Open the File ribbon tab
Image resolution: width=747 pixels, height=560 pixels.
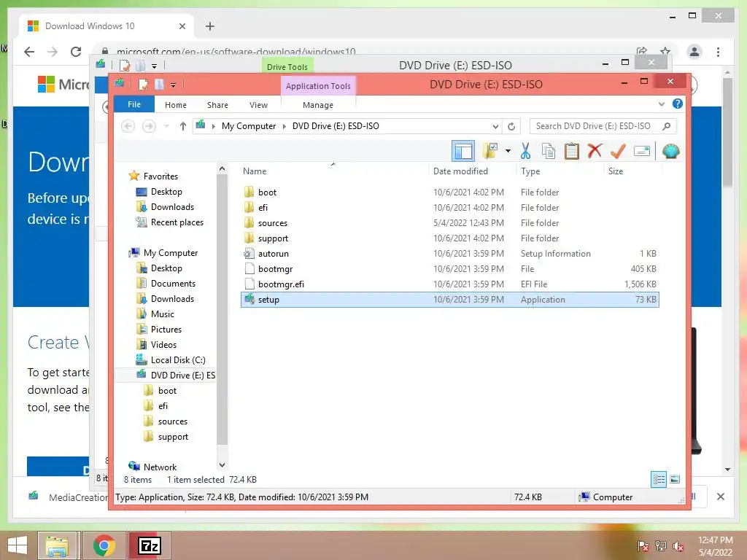coord(134,104)
